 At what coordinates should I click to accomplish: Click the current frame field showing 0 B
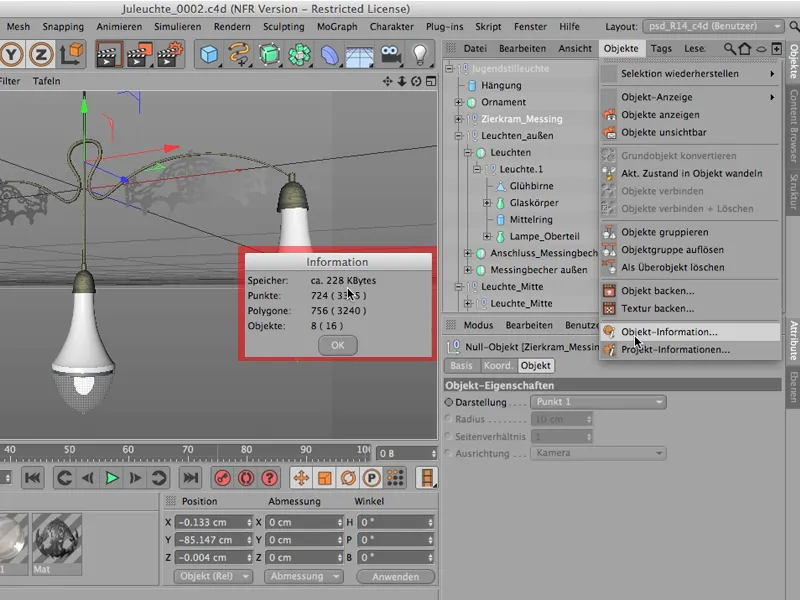[x=407, y=454]
